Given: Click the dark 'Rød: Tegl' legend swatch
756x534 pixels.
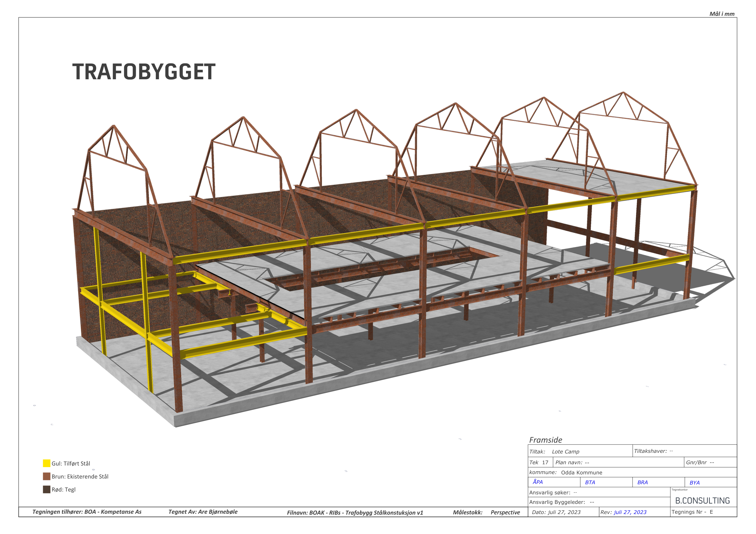Looking at the screenshot, I should coord(46,489).
